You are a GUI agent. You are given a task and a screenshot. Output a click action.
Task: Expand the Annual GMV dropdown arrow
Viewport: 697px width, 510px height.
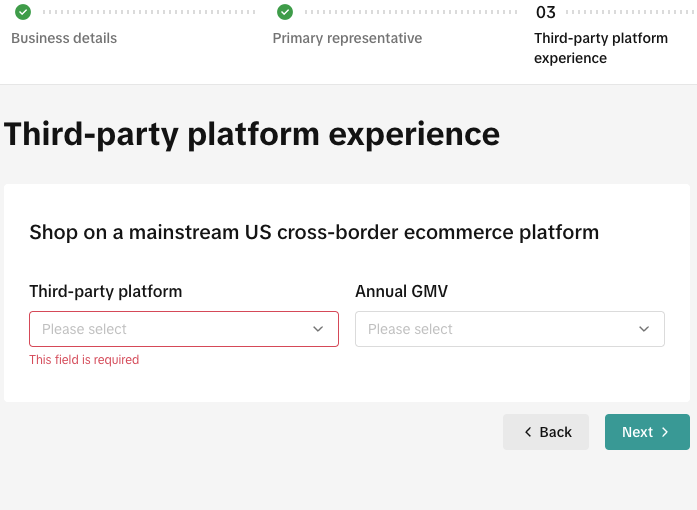(644, 329)
